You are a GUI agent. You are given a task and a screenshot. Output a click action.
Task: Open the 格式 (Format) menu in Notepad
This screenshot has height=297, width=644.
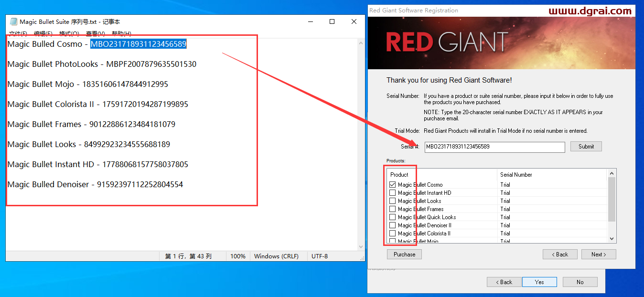pos(68,34)
